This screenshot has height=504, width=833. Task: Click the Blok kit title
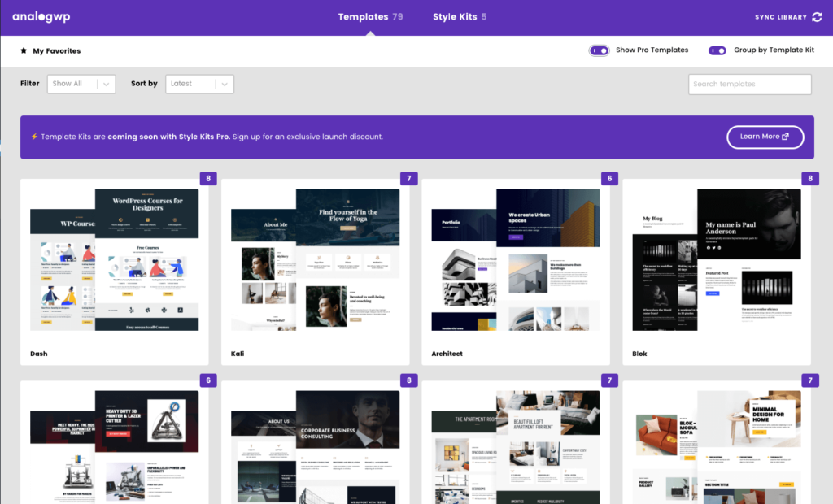639,354
